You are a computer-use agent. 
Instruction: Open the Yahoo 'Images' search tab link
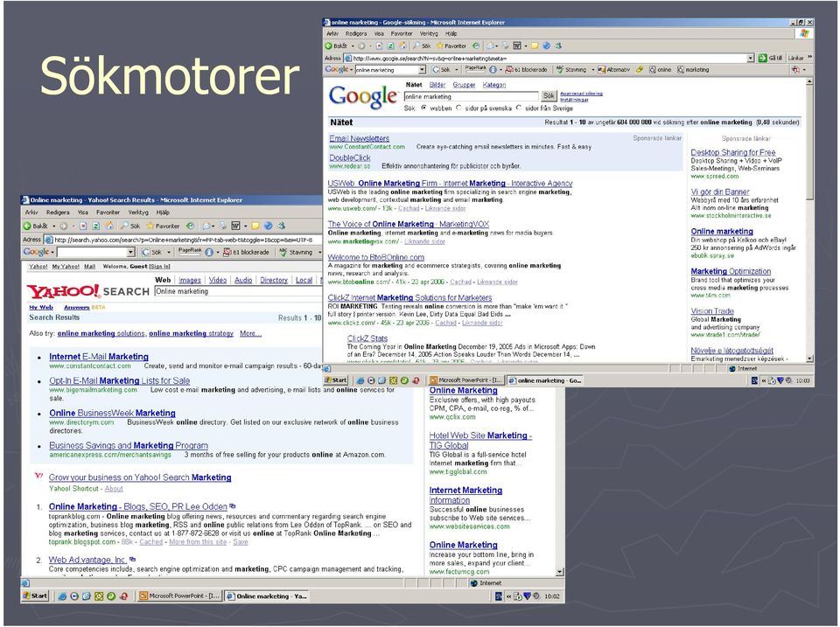[190, 280]
